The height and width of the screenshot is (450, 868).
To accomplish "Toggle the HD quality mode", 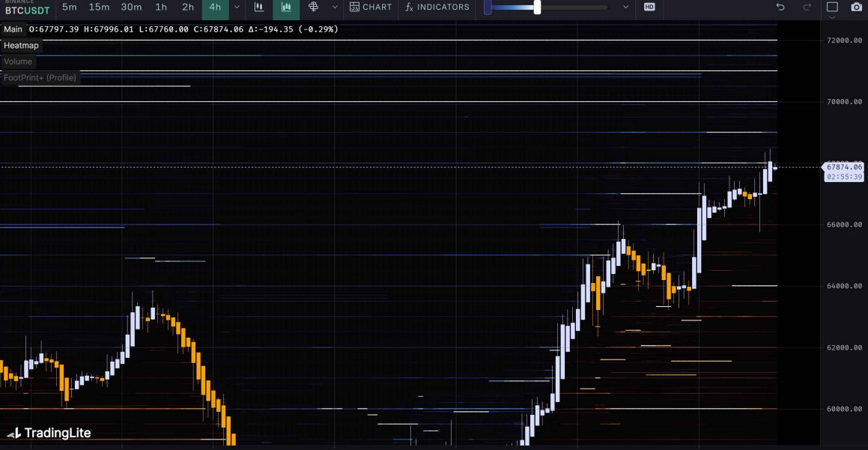I will coord(649,7).
